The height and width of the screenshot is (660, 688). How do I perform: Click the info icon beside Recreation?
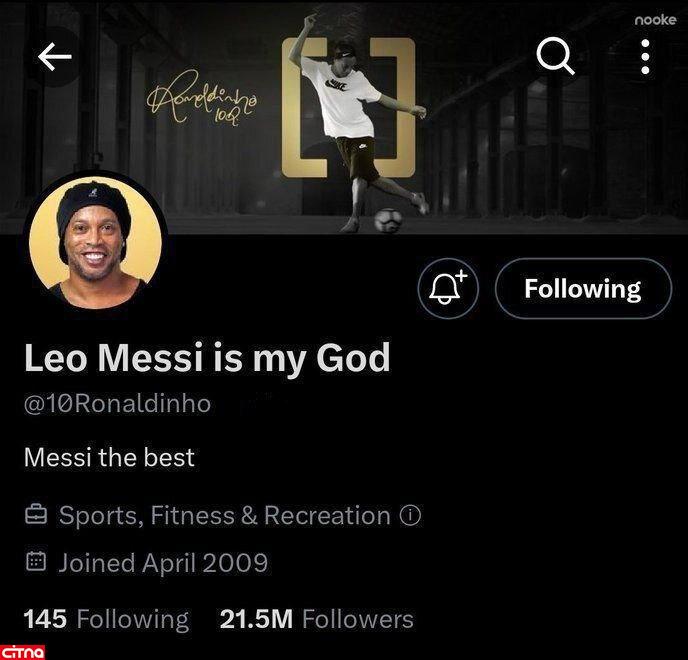pos(410,516)
